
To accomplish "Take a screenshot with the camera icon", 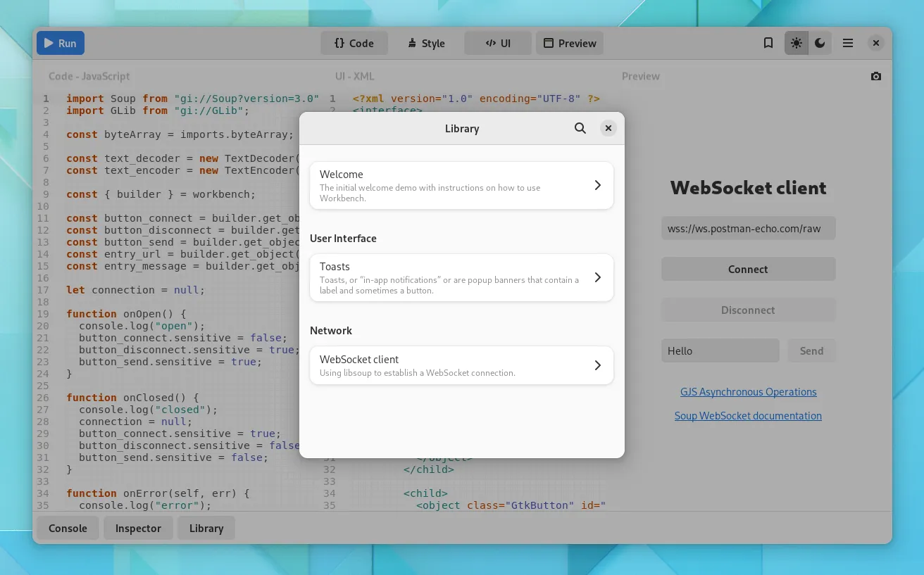I will point(875,76).
